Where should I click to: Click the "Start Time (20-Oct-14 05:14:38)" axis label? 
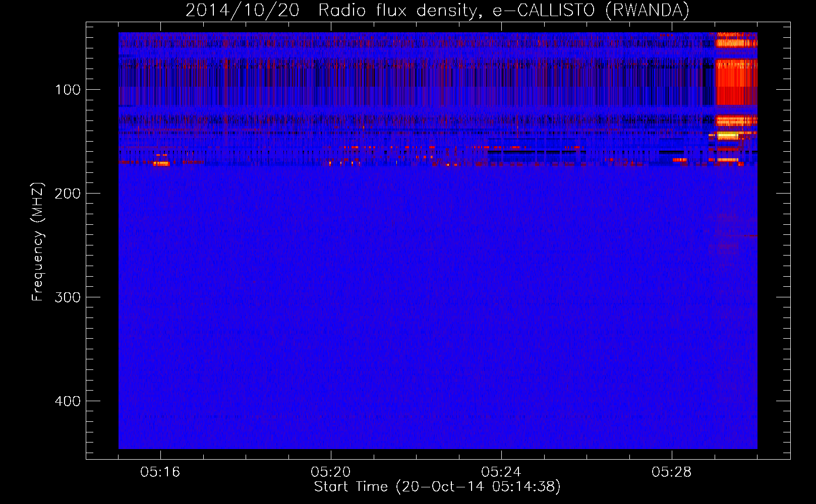point(437,487)
